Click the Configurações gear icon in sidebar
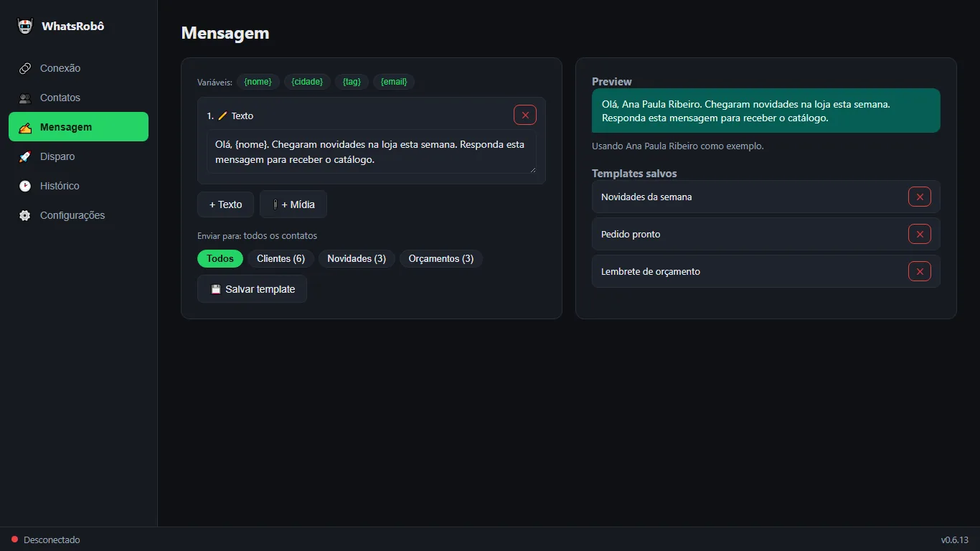This screenshot has height=551, width=980. point(25,215)
